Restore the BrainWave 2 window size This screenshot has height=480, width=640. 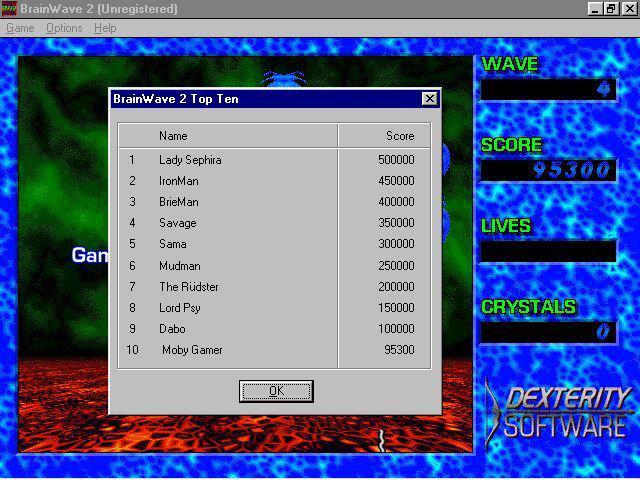click(611, 9)
